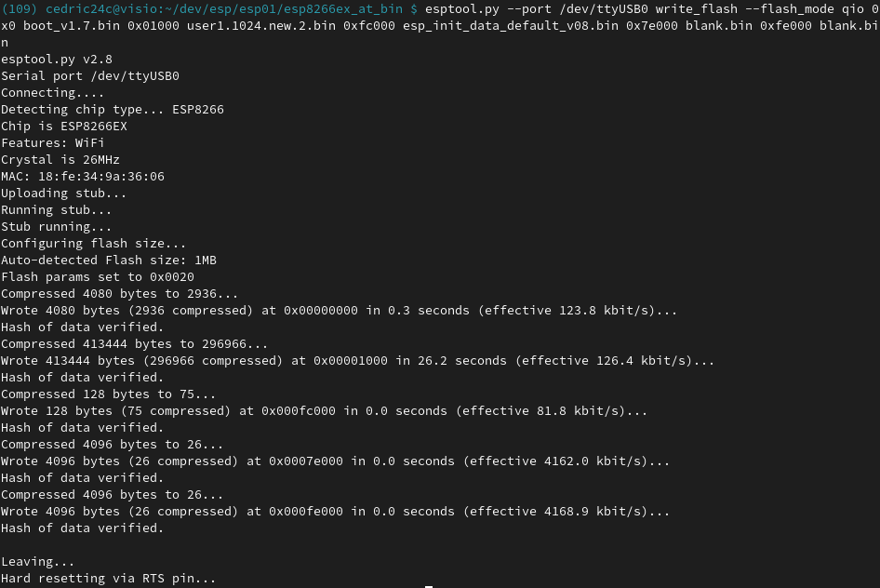Click the MAC address 18:fe:34:9a:36:06
This screenshot has width=880, height=588.
point(101,176)
